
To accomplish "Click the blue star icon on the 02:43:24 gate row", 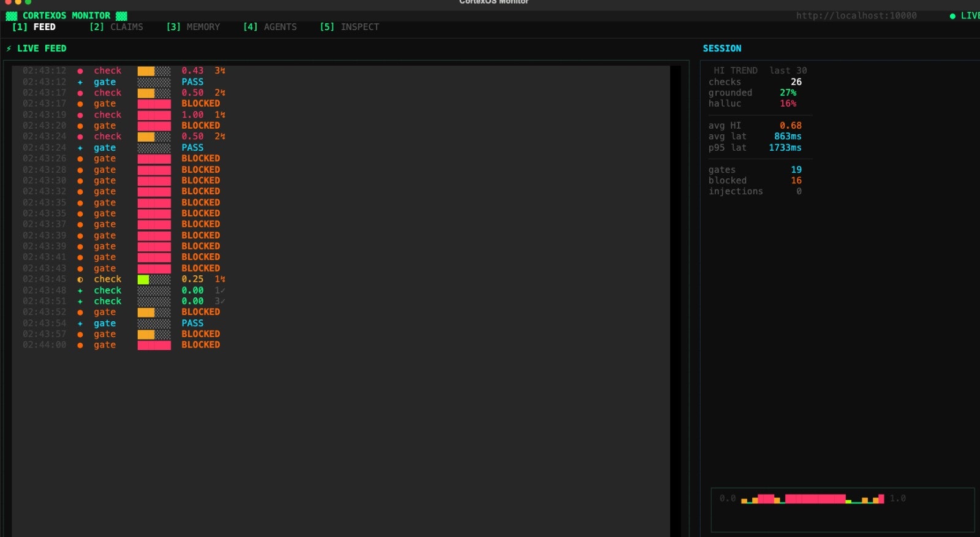I will click(x=80, y=148).
